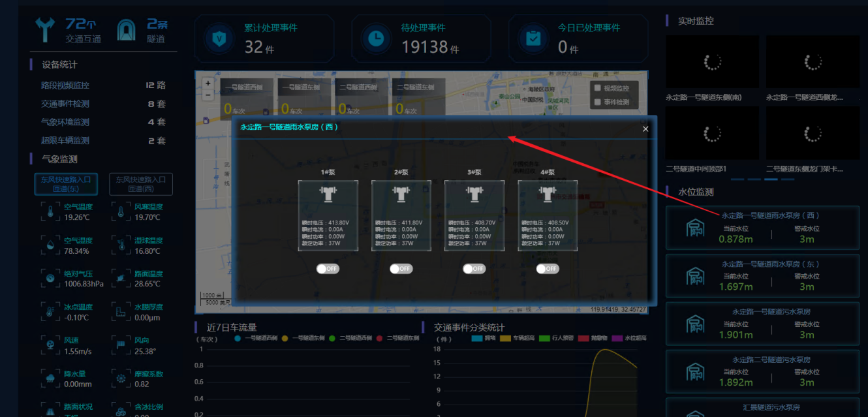868x417 pixels.
Task: Select the 东风快速路入口匝道(西) weather tab
Action: [x=141, y=183]
